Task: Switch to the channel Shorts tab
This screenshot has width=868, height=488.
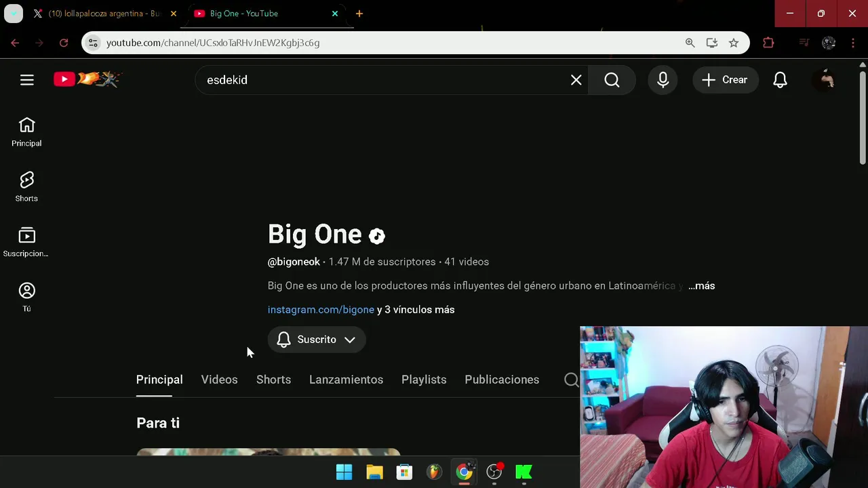Action: coord(273,380)
